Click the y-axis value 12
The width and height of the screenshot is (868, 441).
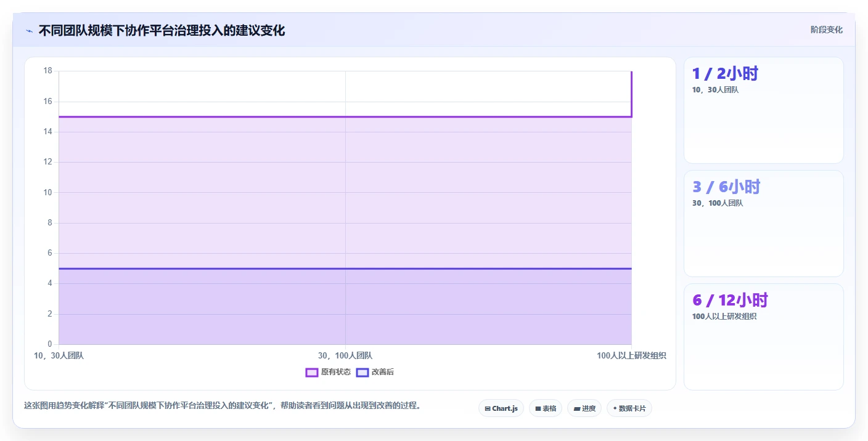pos(47,162)
